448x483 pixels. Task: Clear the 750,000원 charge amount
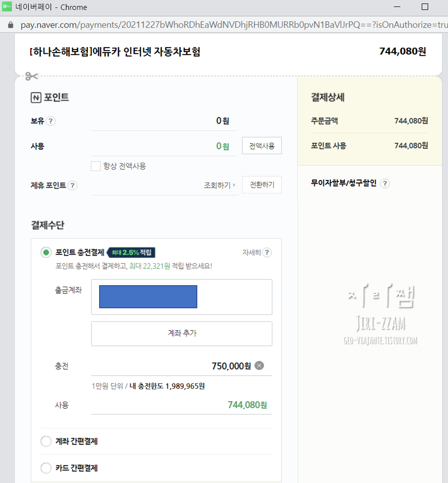(x=259, y=366)
